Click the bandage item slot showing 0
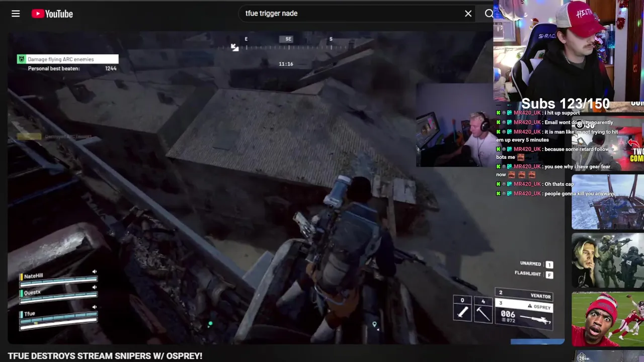This screenshot has height=362, width=644. coord(462,309)
